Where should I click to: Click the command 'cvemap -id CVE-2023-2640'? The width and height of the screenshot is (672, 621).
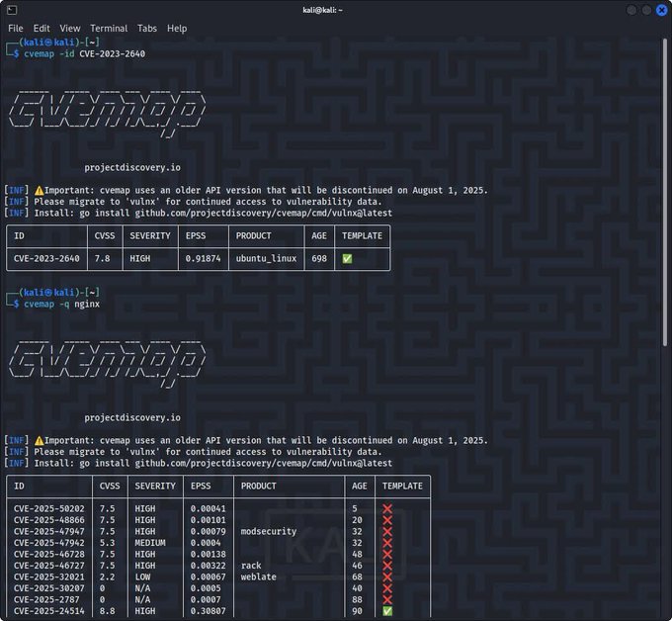click(x=84, y=54)
